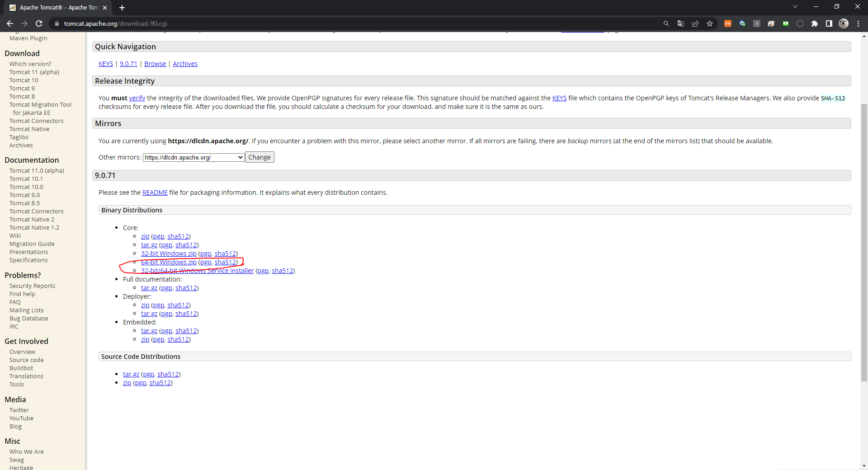Close the Apache Tomcat tab
Image resolution: width=868 pixels, height=470 pixels.
pyautogui.click(x=105, y=8)
